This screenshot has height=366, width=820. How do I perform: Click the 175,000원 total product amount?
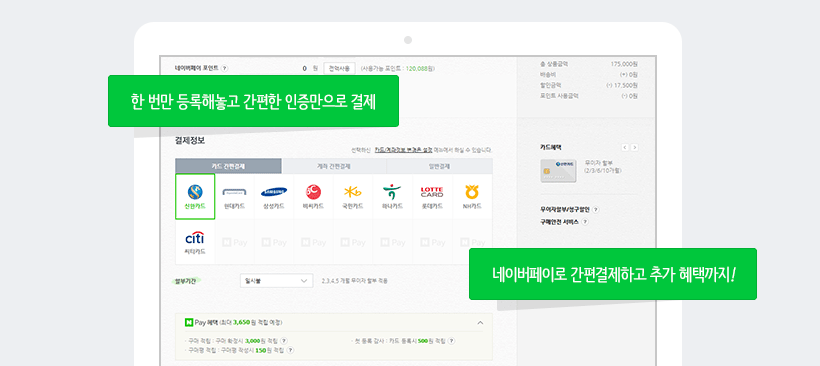pyautogui.click(x=624, y=64)
